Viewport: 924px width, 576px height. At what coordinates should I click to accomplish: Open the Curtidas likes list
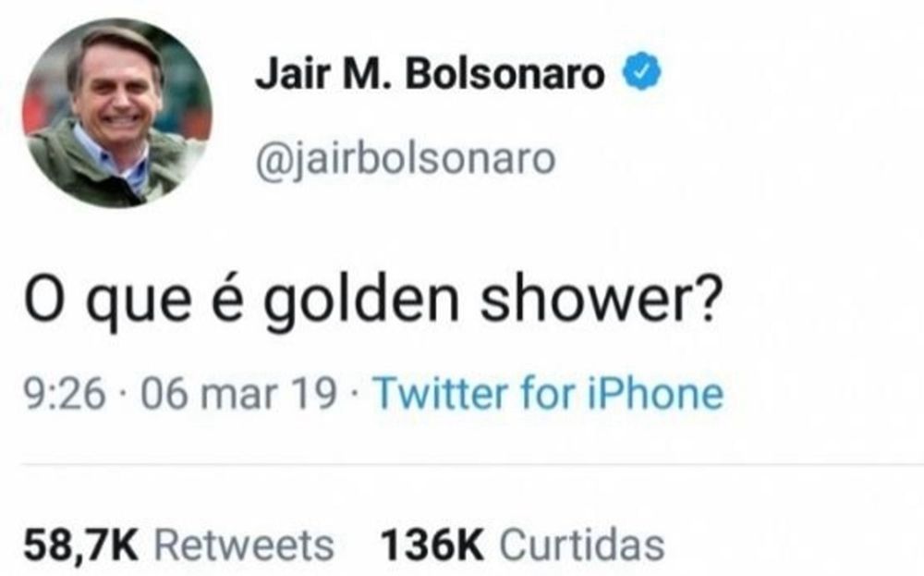point(582,545)
